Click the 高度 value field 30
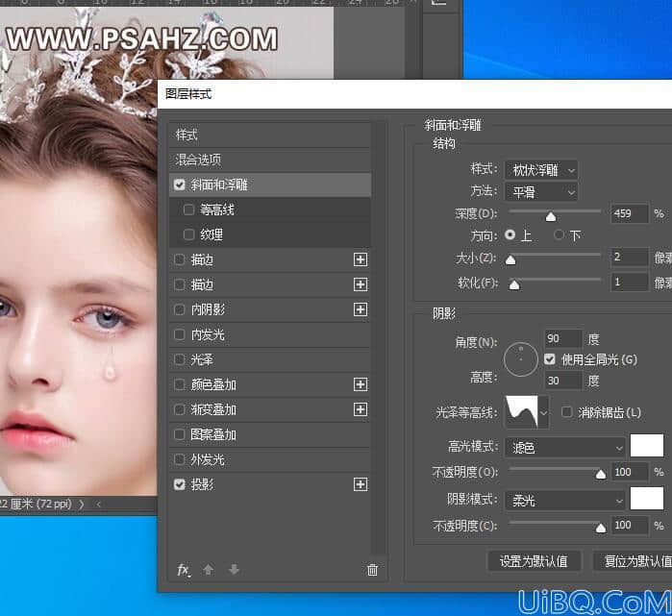672x616 pixels. 562,381
